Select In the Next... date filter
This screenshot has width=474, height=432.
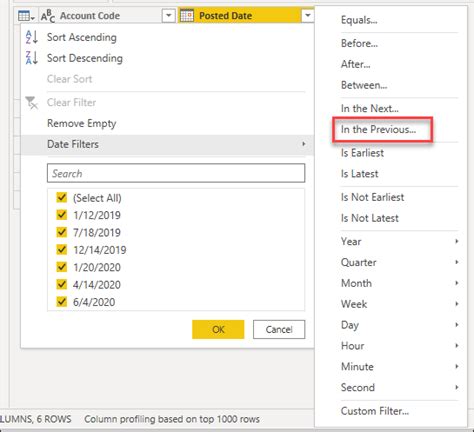[x=370, y=108]
